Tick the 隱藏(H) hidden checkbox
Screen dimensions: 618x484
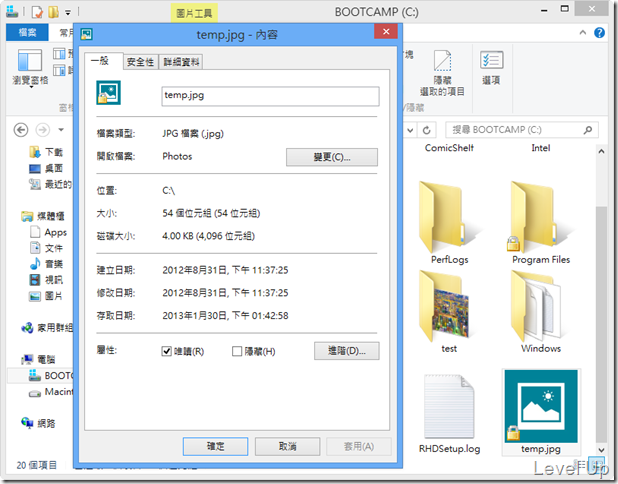(237, 351)
